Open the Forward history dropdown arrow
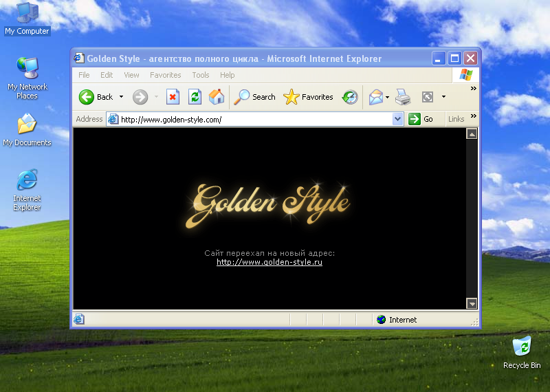The height and width of the screenshot is (392, 550). click(157, 97)
